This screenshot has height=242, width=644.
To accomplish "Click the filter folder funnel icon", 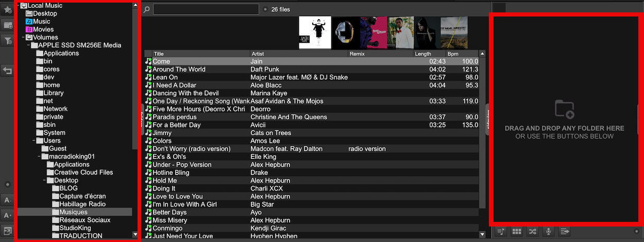I will pos(8,40).
